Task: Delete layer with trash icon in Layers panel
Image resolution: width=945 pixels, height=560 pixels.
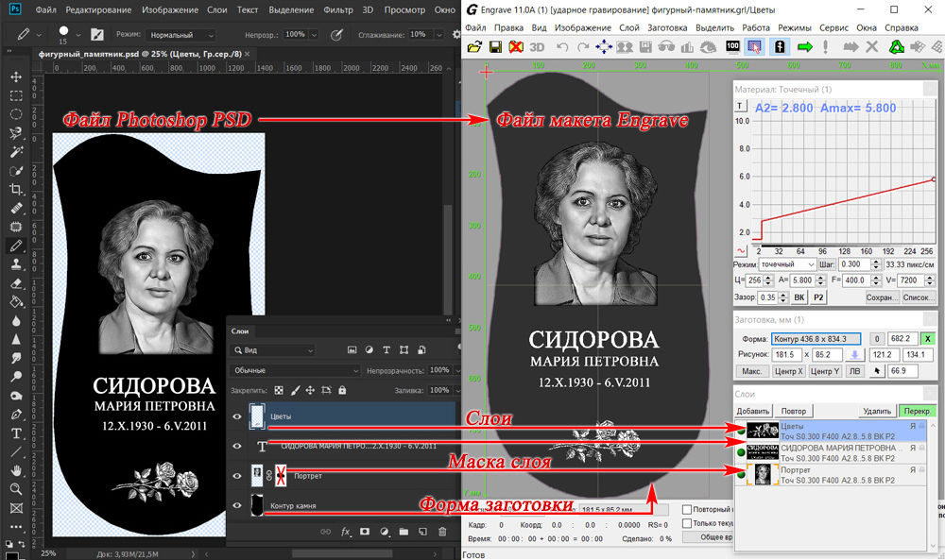Action: 442,532
